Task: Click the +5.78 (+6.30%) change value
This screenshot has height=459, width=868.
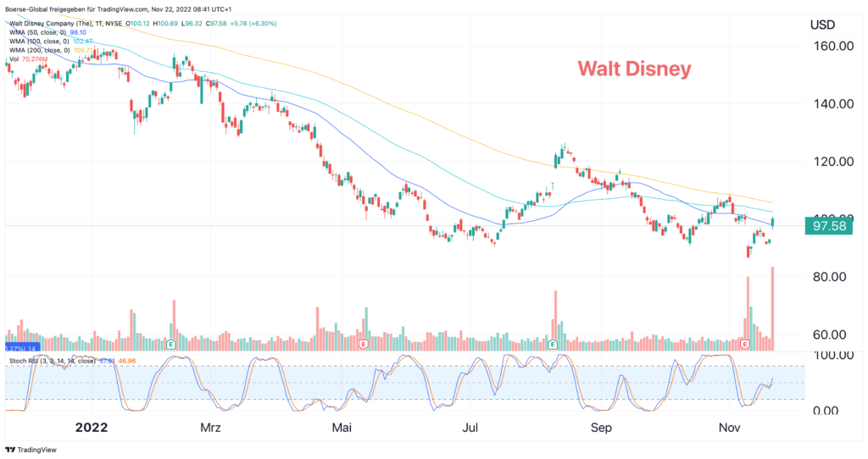Action: 253,24
